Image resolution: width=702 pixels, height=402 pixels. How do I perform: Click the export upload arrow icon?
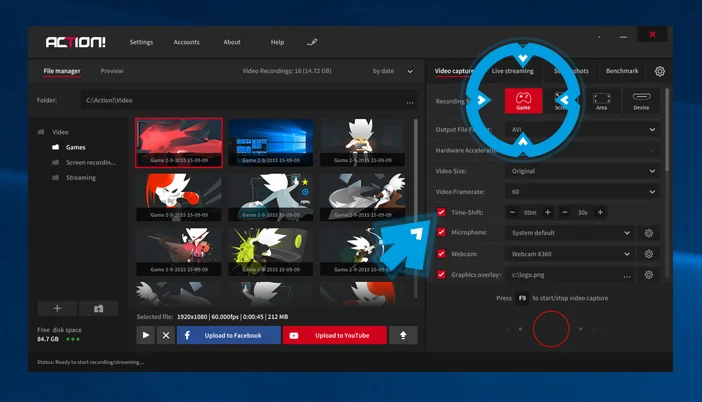click(403, 335)
